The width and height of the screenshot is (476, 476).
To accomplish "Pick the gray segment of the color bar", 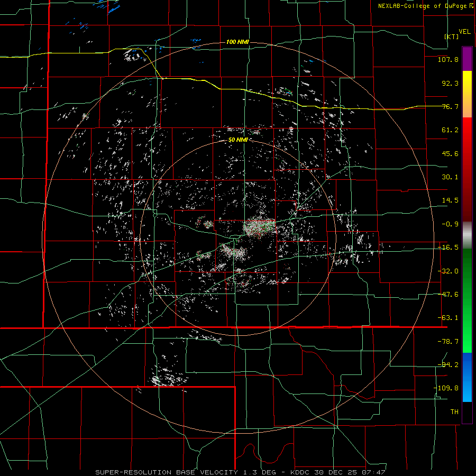I will 467,235.
